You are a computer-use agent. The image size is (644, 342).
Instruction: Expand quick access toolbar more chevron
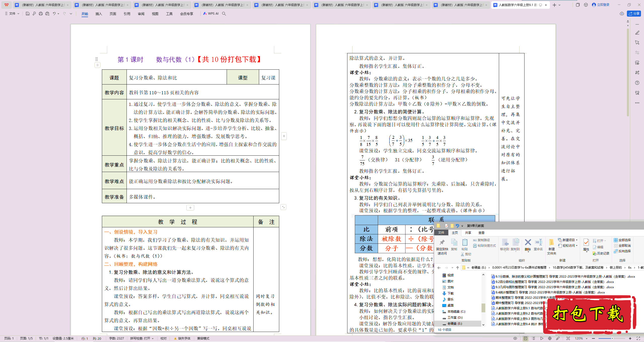[71, 14]
